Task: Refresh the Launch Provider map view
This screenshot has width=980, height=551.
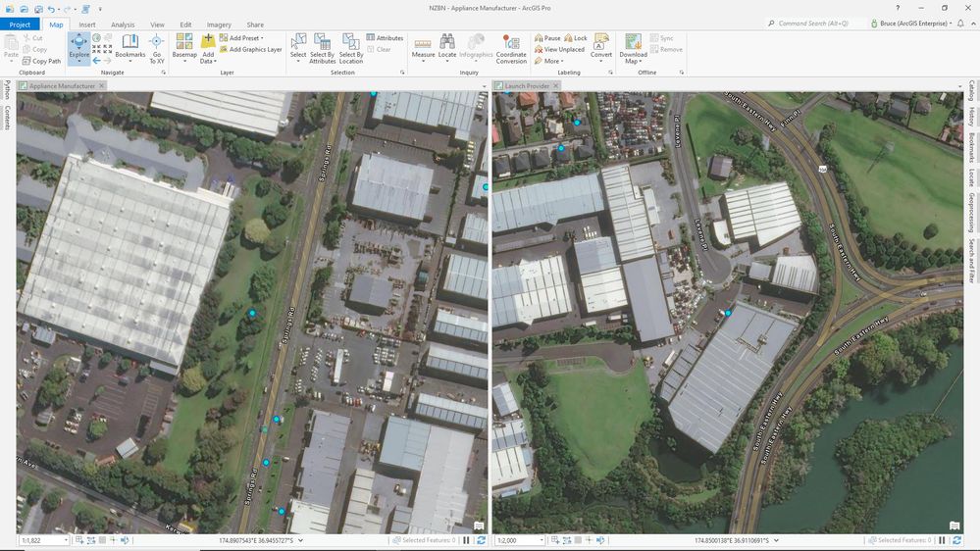Action: coord(956,540)
